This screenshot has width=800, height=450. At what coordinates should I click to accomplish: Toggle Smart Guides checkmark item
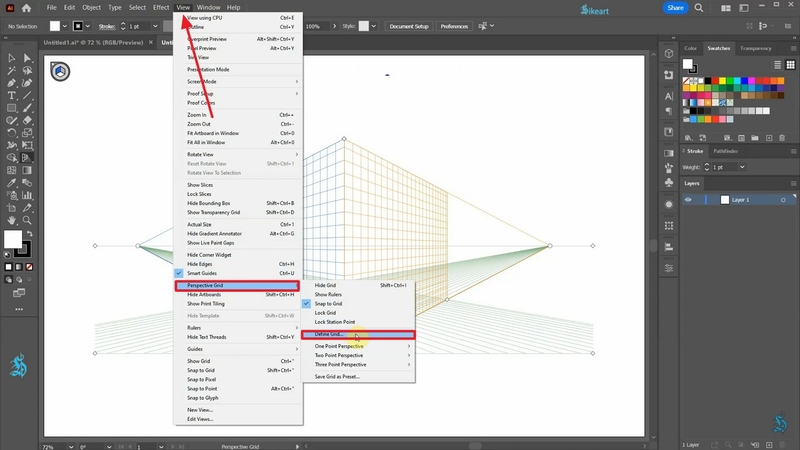[207, 272]
